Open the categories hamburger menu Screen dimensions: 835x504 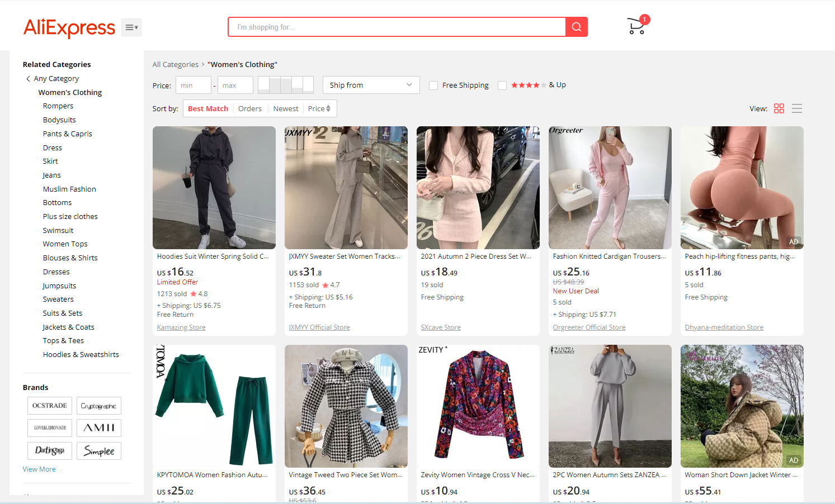pyautogui.click(x=131, y=27)
